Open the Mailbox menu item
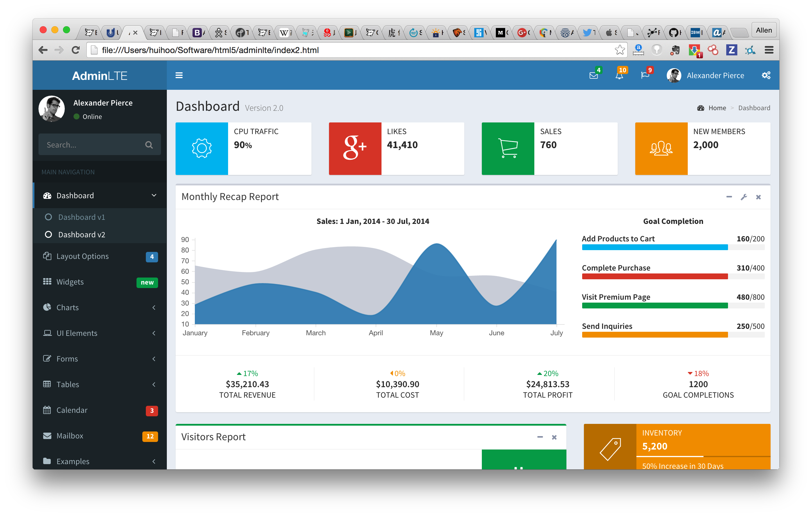The height and width of the screenshot is (516, 812). click(70, 436)
